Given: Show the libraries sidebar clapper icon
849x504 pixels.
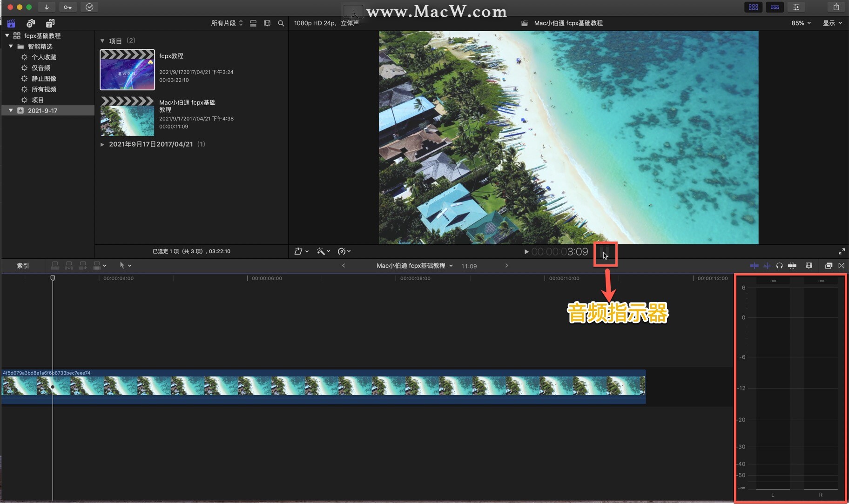Looking at the screenshot, I should pyautogui.click(x=11, y=23).
